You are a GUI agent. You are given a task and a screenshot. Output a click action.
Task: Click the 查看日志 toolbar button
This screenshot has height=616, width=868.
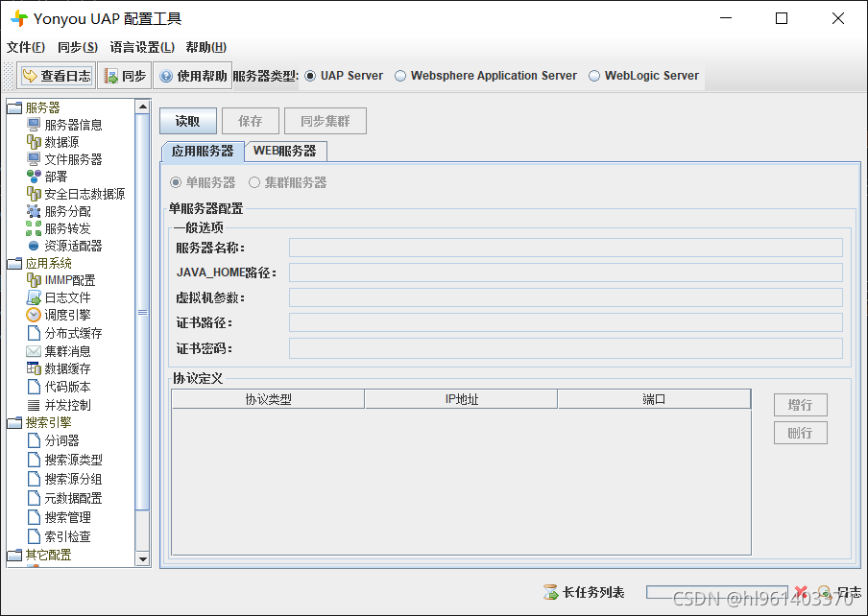57,76
